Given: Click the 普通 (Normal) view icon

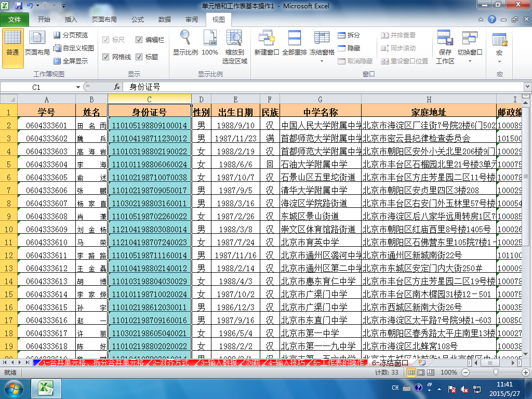Looking at the screenshot, I should [13, 47].
